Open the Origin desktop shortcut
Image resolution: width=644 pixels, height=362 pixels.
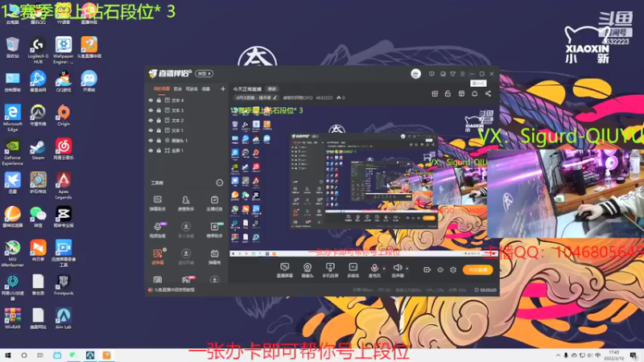[x=64, y=115]
